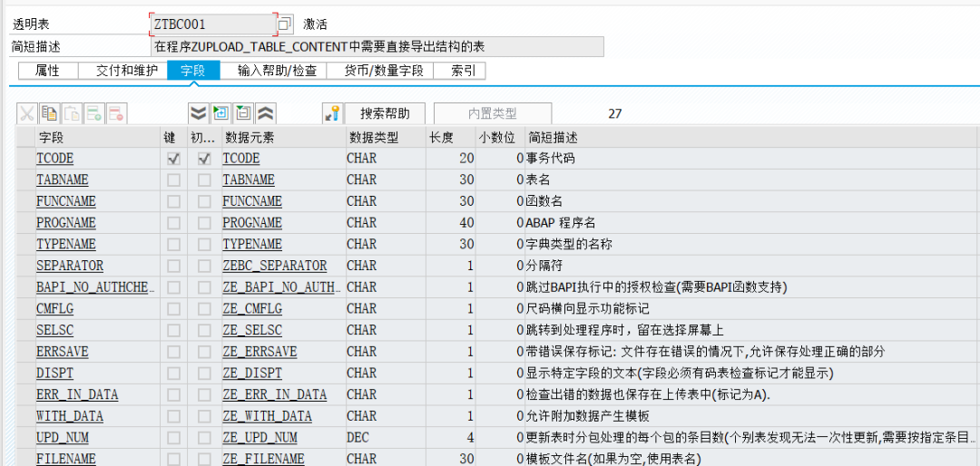980x466 pixels.
Task: Open the FUNCNAME field name link
Action: [x=65, y=201]
